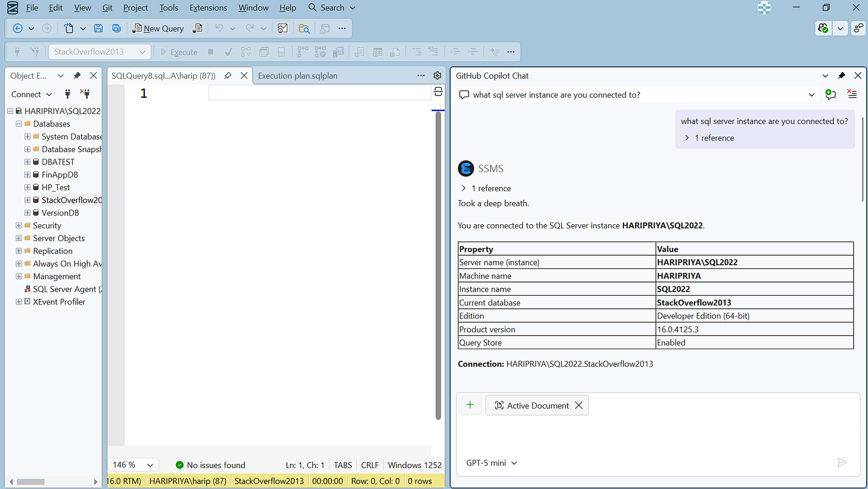Select the FinAppDB database
This screenshot has width=868, height=489.
coord(60,175)
